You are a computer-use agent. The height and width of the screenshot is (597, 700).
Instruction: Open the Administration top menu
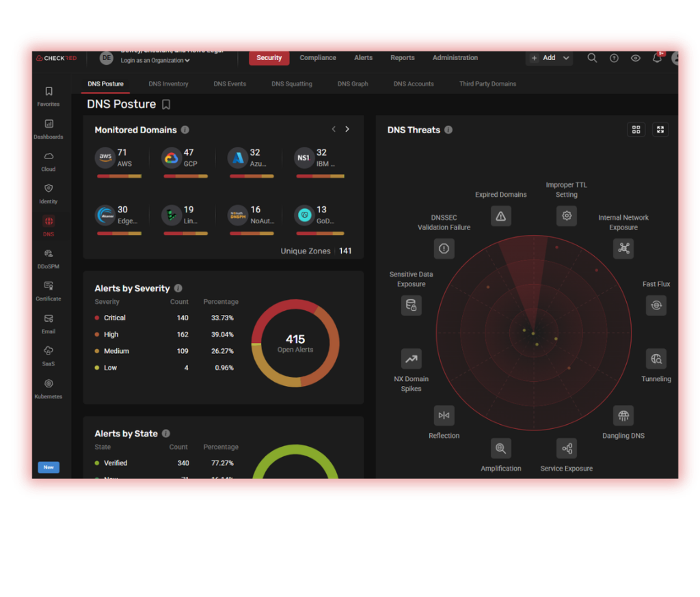[455, 57]
